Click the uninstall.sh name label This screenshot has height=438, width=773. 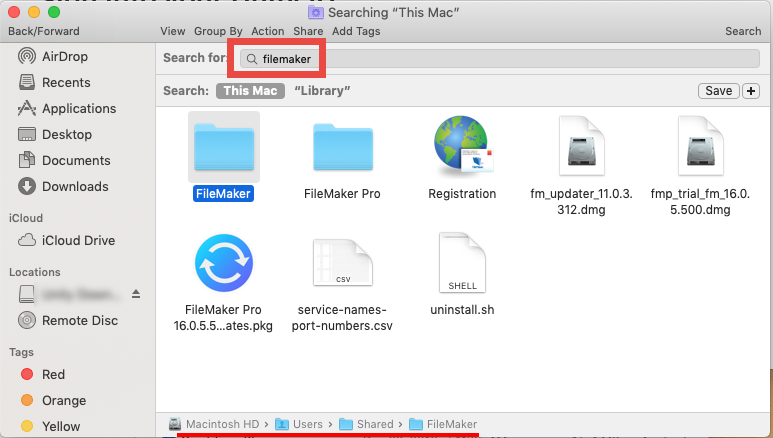click(462, 310)
